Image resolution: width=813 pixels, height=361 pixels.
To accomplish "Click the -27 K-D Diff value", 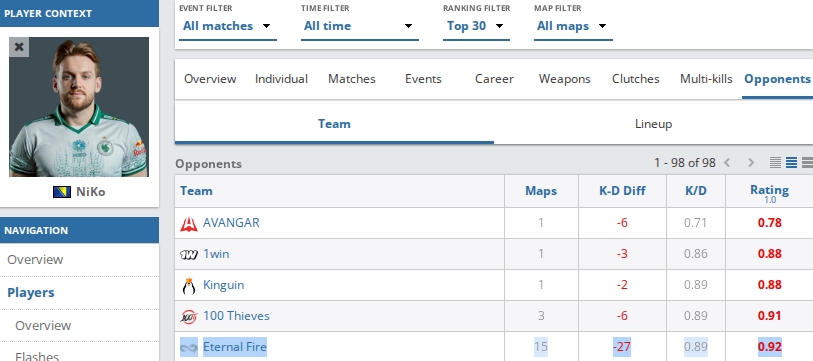I will [x=622, y=346].
